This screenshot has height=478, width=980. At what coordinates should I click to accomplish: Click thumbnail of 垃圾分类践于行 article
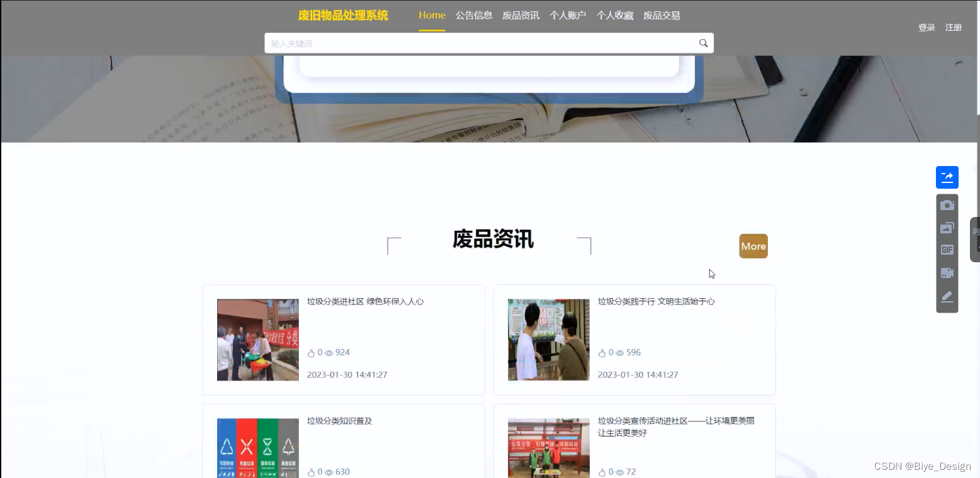point(549,340)
